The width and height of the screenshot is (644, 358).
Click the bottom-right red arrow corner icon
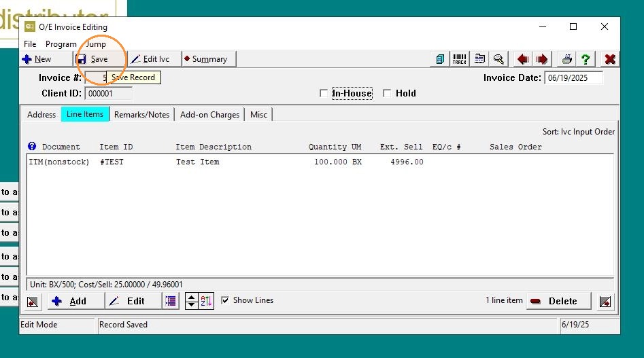[x=605, y=302]
